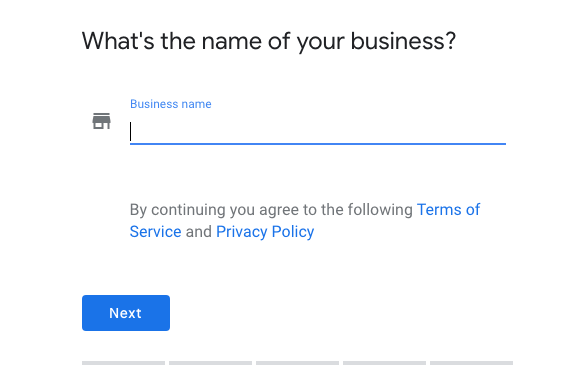The height and width of the screenshot is (385, 586).
Task: Open the Privacy Policy link
Action: [265, 232]
